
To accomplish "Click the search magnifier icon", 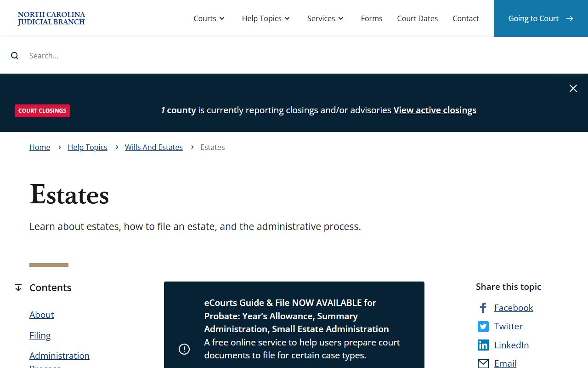I will point(15,56).
